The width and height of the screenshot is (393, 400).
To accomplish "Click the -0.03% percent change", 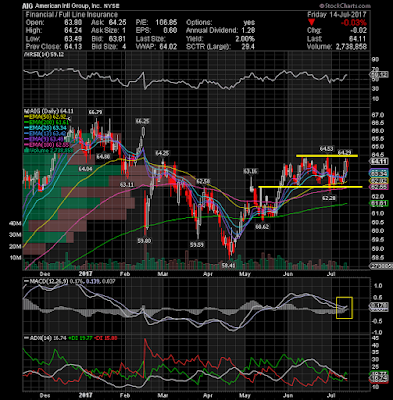I will click(354, 23).
